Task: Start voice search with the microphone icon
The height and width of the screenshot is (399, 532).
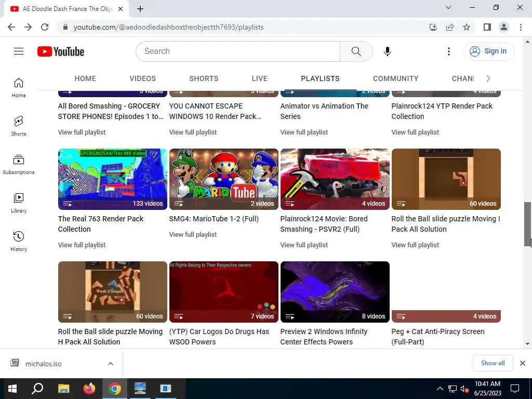Action: [387, 51]
